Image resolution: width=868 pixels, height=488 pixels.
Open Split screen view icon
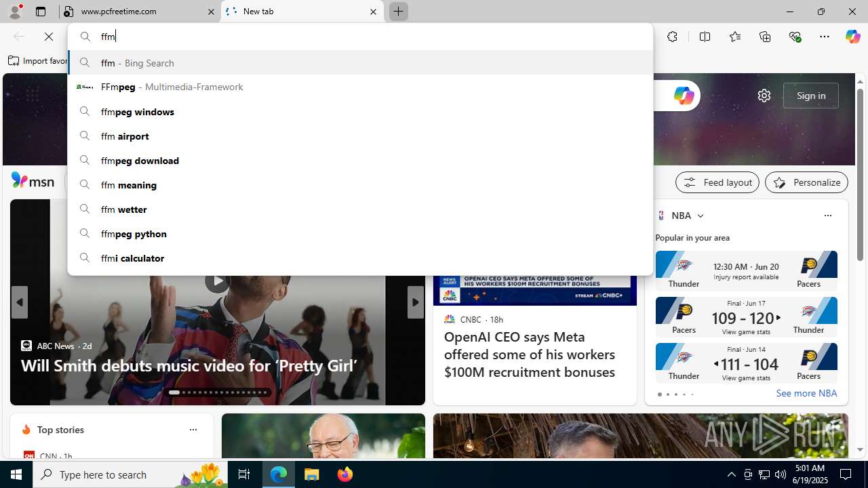tap(705, 37)
